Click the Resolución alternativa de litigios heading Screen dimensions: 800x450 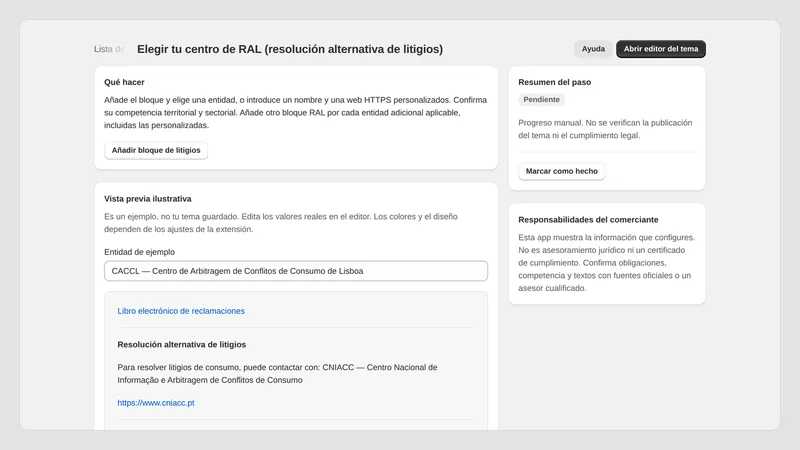[x=182, y=345]
